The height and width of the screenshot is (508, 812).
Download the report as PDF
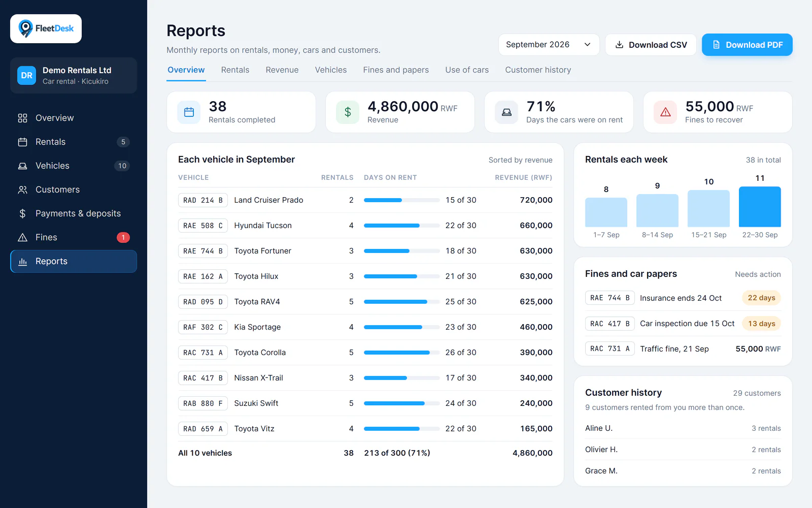tap(747, 45)
